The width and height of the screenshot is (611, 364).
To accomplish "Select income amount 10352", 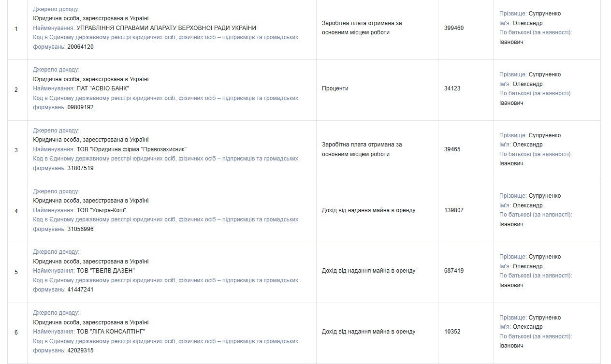I will tap(452, 332).
